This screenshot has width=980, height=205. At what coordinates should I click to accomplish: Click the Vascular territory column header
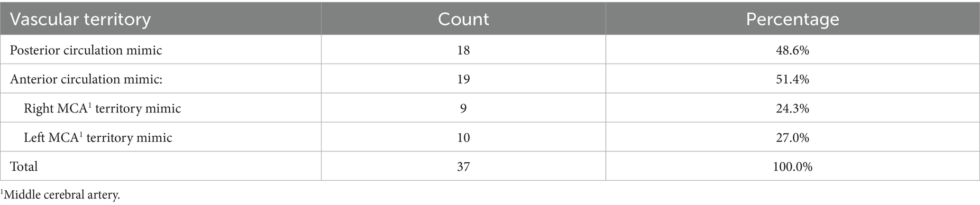pyautogui.click(x=81, y=19)
